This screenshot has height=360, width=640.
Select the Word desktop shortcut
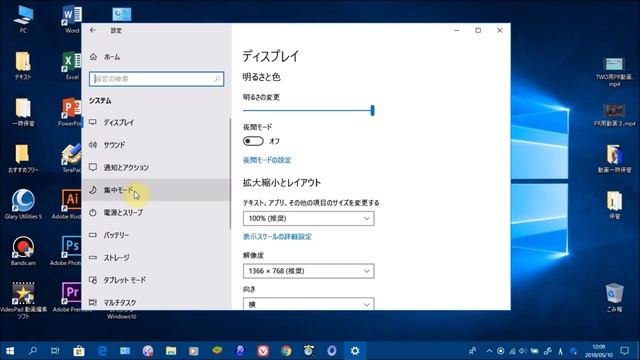(72, 19)
